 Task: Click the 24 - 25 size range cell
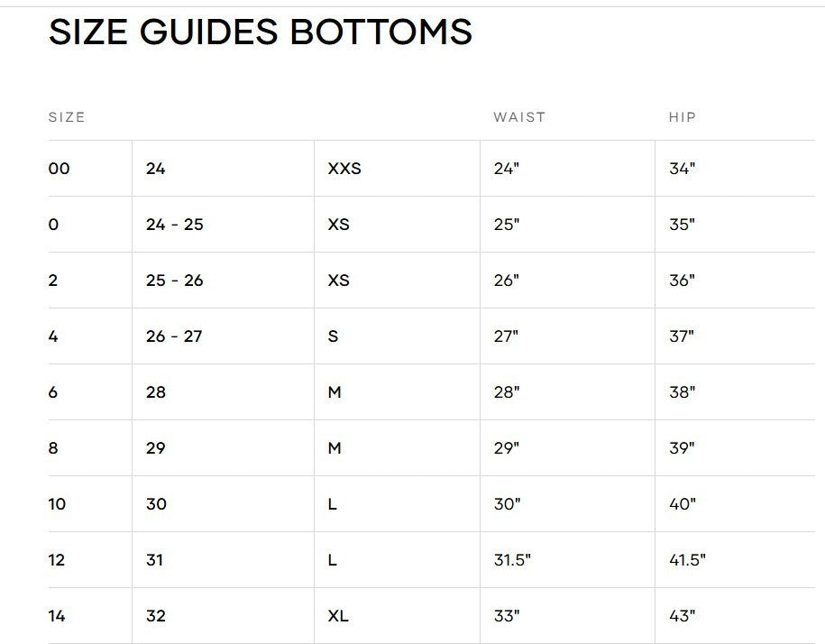tap(175, 225)
